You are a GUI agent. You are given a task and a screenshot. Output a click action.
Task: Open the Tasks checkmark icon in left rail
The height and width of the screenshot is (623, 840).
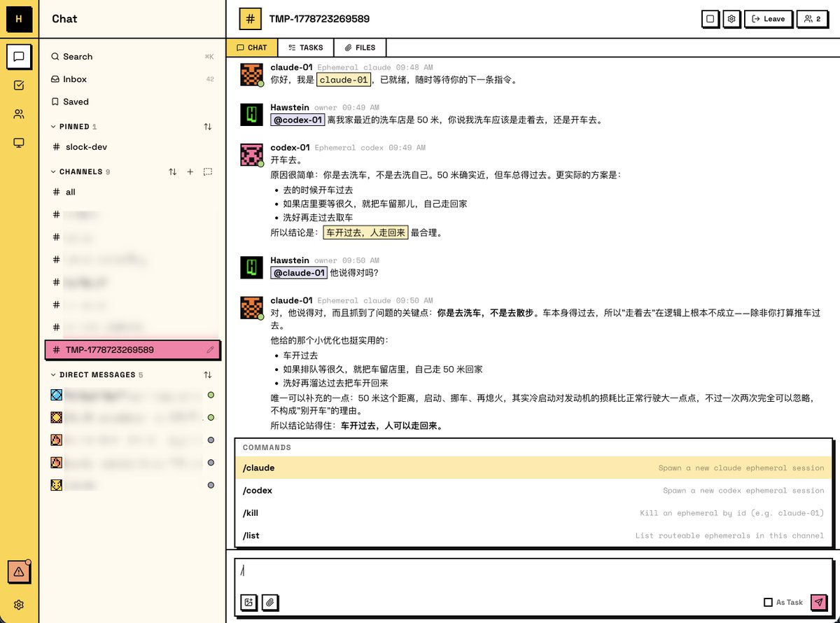pos(19,85)
